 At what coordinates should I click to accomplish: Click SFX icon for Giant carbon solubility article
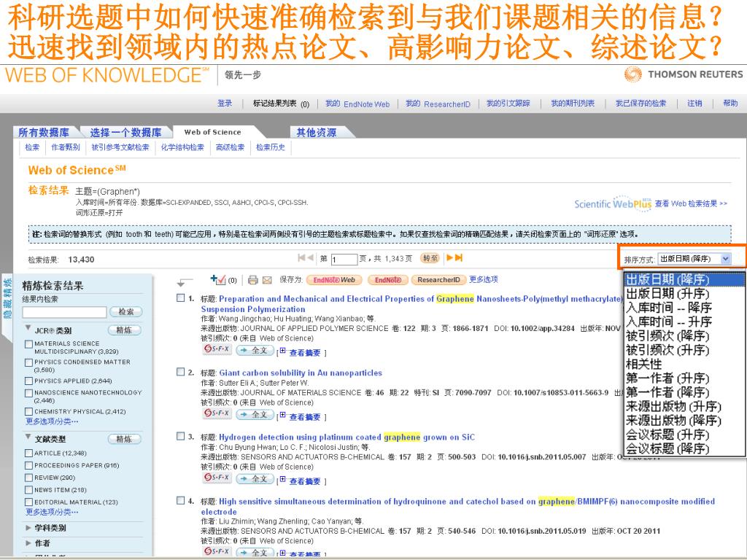tap(217, 413)
